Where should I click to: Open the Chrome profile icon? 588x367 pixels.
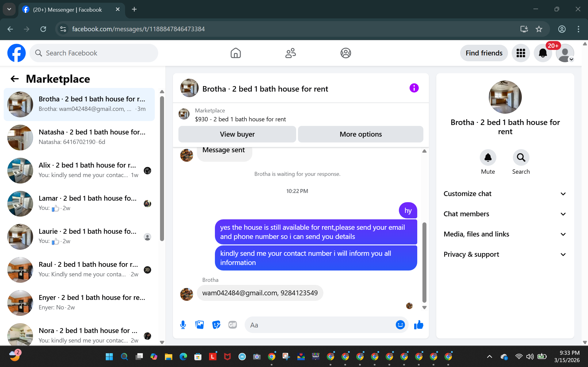(x=562, y=29)
